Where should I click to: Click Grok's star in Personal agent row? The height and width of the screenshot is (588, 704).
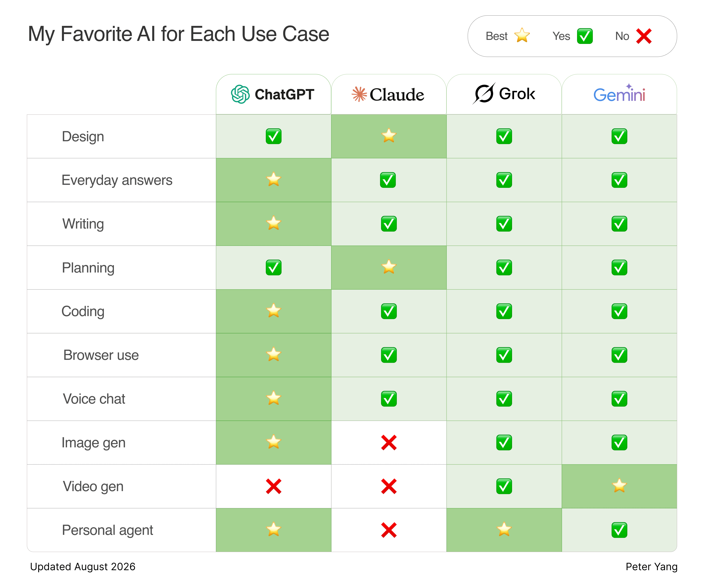point(504,530)
